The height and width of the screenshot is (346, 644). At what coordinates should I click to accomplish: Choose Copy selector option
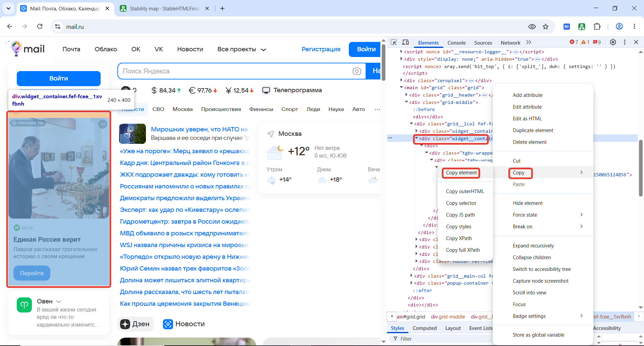[x=461, y=203]
